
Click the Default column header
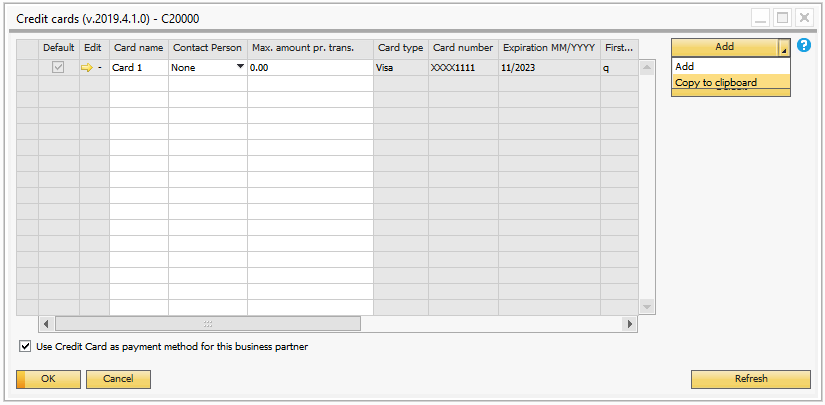click(x=59, y=48)
